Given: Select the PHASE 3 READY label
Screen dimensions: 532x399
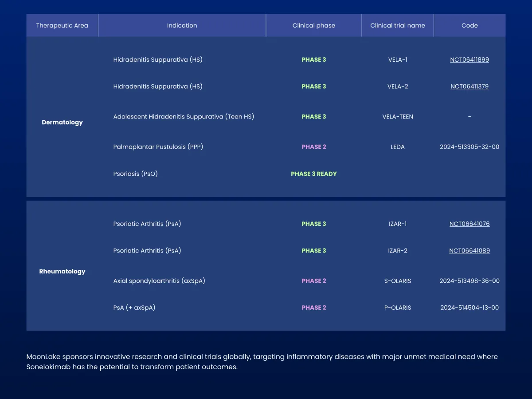Looking at the screenshot, I should coord(313,174).
